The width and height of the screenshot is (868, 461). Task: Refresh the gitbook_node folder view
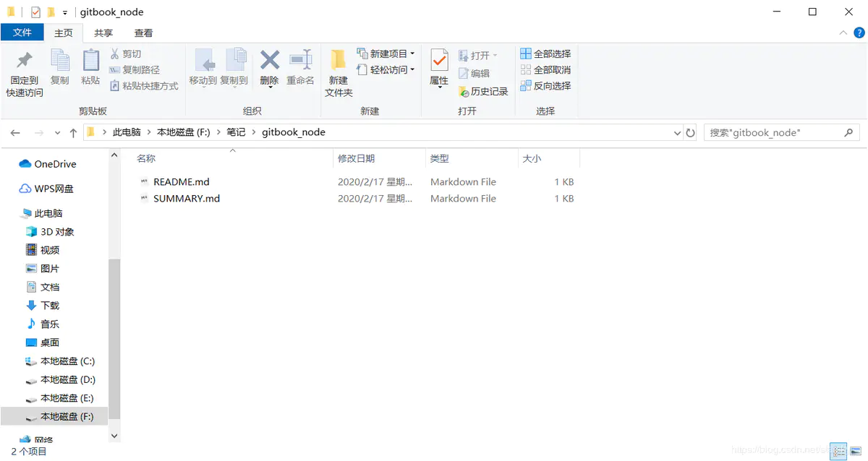pyautogui.click(x=690, y=133)
